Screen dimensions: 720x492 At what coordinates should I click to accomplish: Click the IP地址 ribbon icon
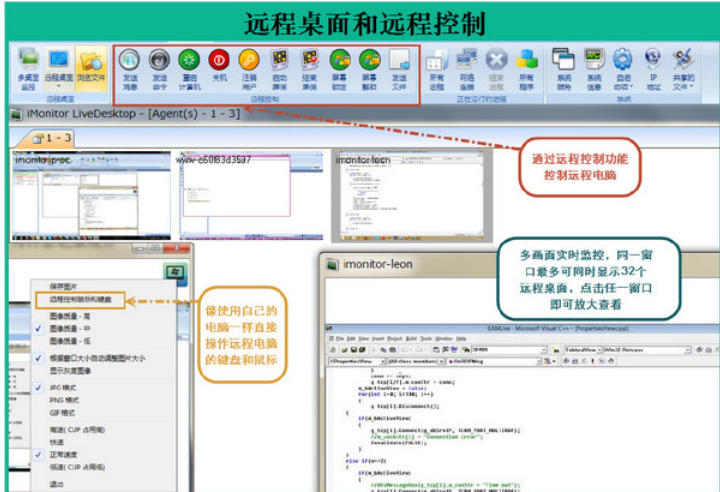click(653, 61)
